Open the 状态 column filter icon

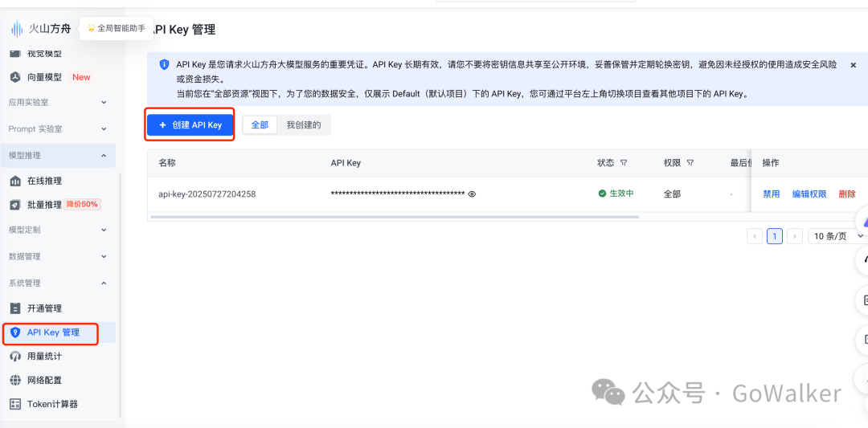624,163
